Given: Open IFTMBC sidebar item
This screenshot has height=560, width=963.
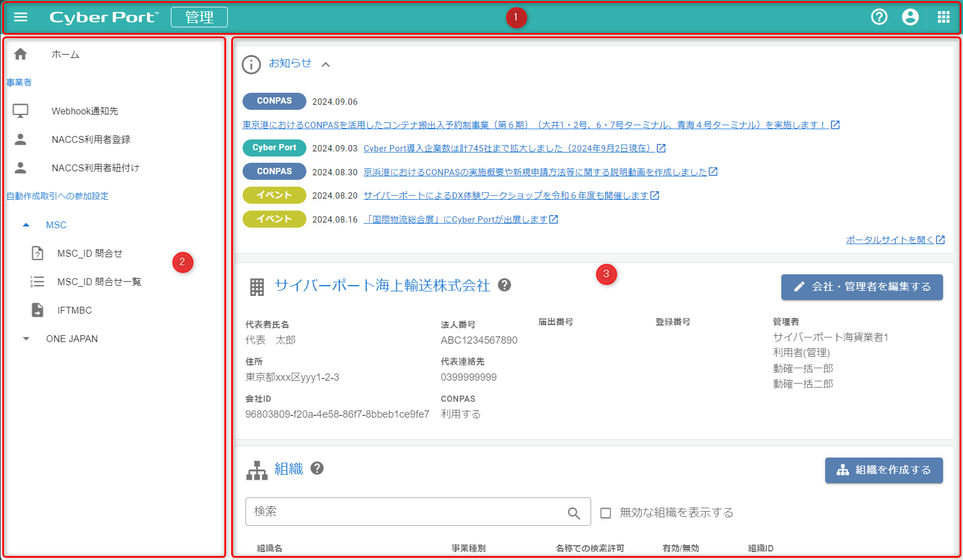Looking at the screenshot, I should 75,310.
